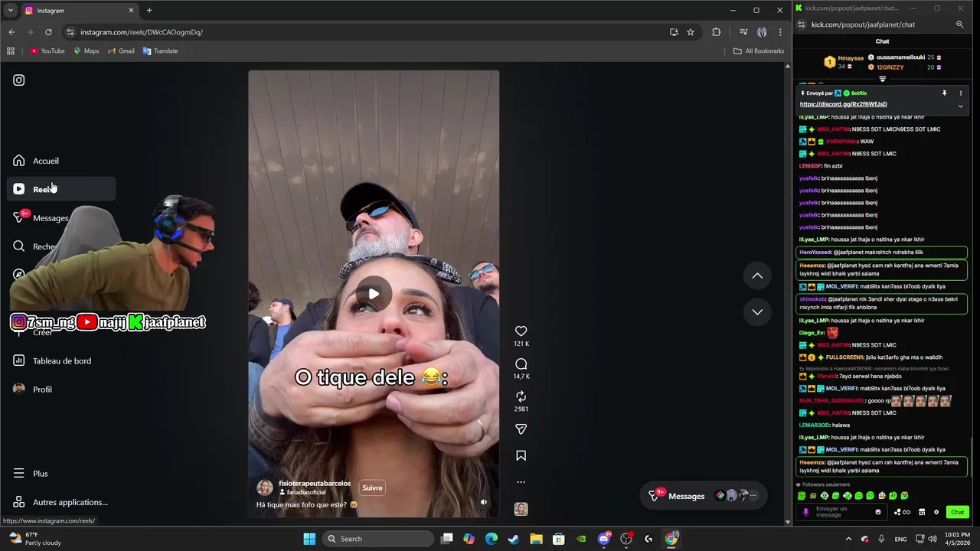Go to next reel down arrow
Screen dimensions: 980x551
[x=757, y=311]
